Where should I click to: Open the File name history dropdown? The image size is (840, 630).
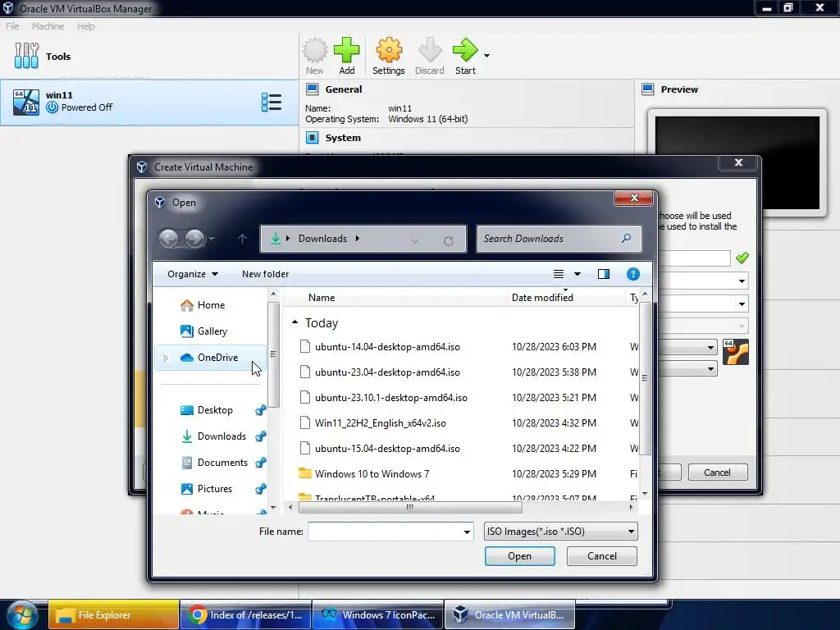pyautogui.click(x=467, y=532)
